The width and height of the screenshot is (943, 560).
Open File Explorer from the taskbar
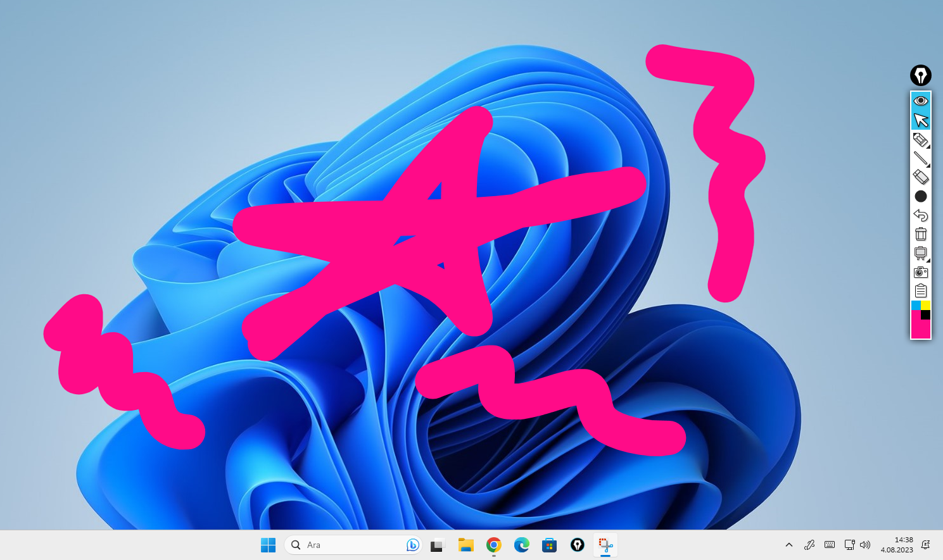tap(465, 545)
